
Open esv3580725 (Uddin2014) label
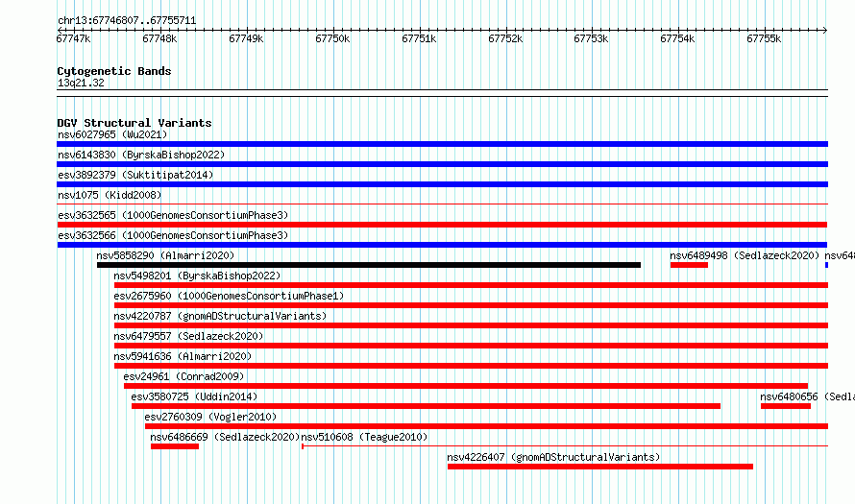click(x=194, y=396)
